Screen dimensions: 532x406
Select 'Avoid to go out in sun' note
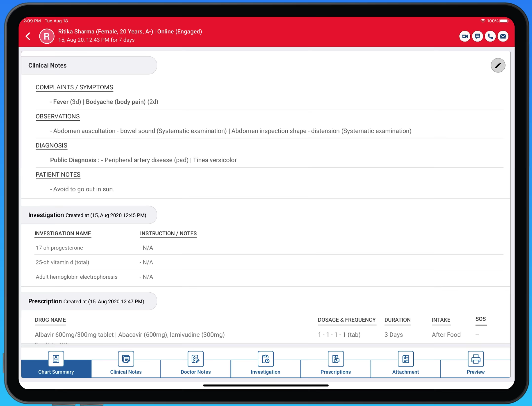82,189
